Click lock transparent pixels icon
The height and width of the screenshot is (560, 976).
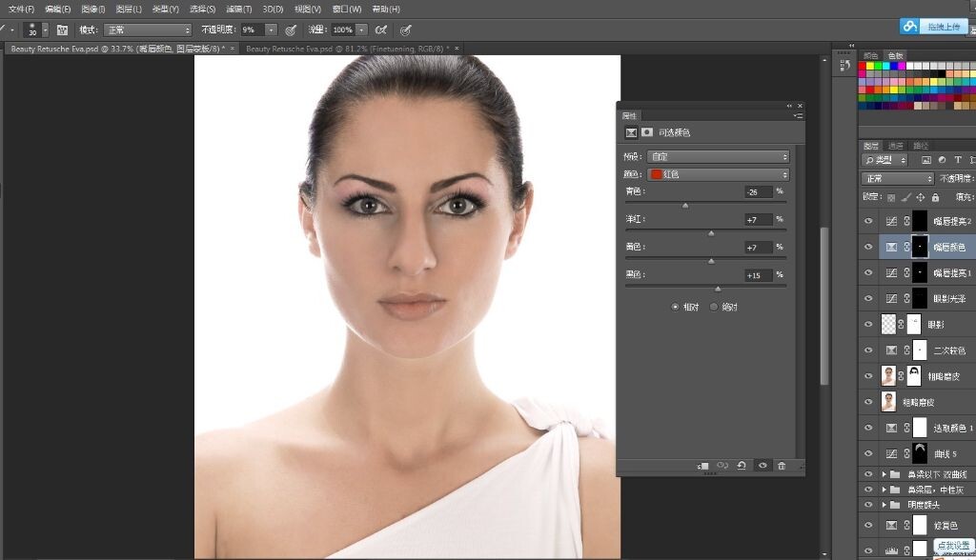(891, 197)
